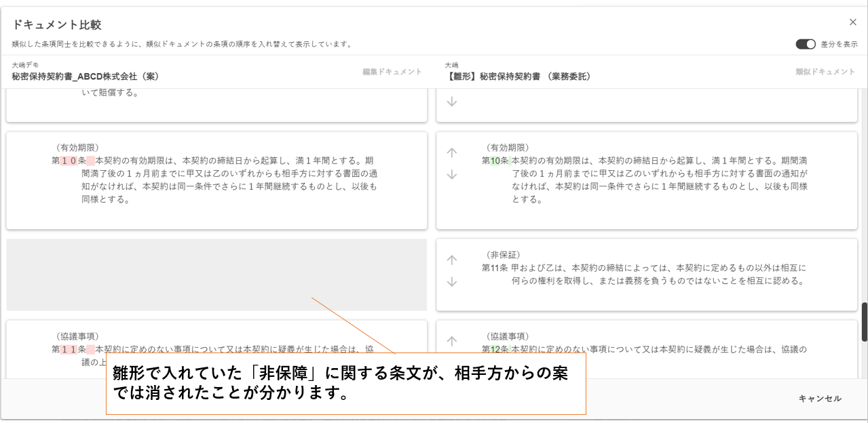The width and height of the screenshot is (868, 423).
Task: Move 非保証 clause up with arrow
Action: (x=452, y=260)
